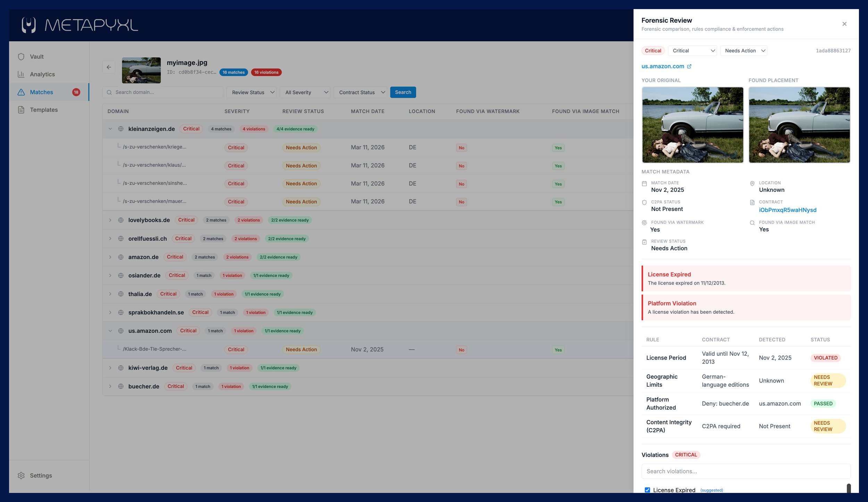Click the PASSED status for Platform Authorized
The image size is (868, 502).
(823, 404)
